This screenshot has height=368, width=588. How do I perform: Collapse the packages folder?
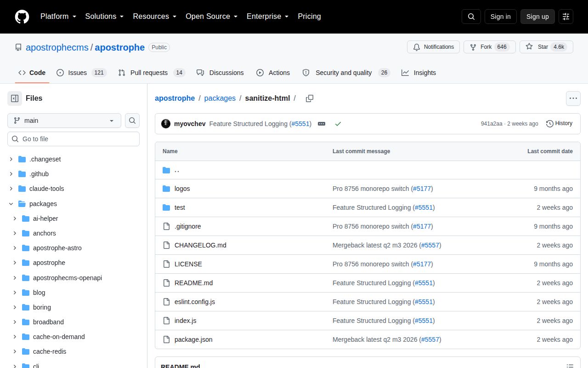pos(11,204)
